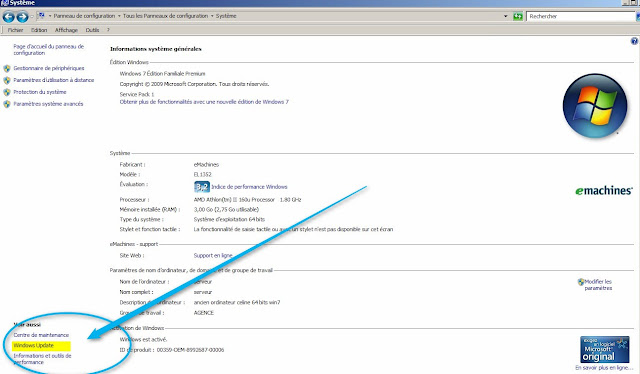The image size is (640, 374).
Task: Open the address bar history dropdown arrow
Action: click(505, 16)
